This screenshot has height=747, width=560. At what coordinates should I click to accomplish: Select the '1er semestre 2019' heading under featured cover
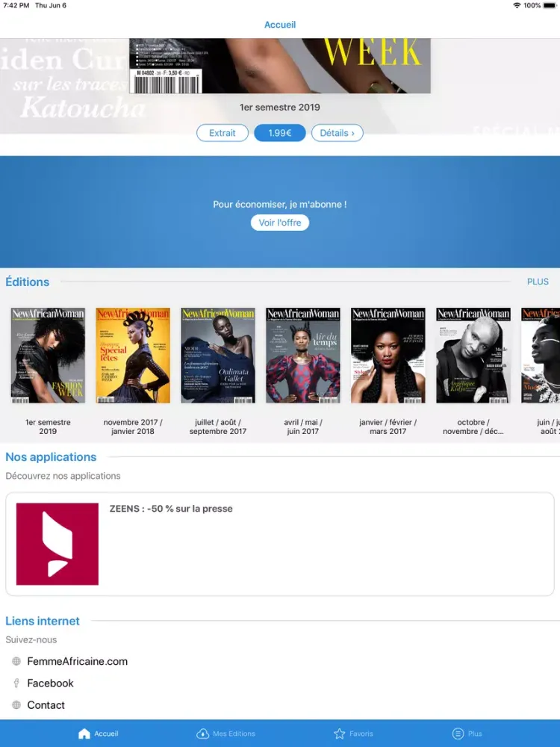click(x=280, y=107)
